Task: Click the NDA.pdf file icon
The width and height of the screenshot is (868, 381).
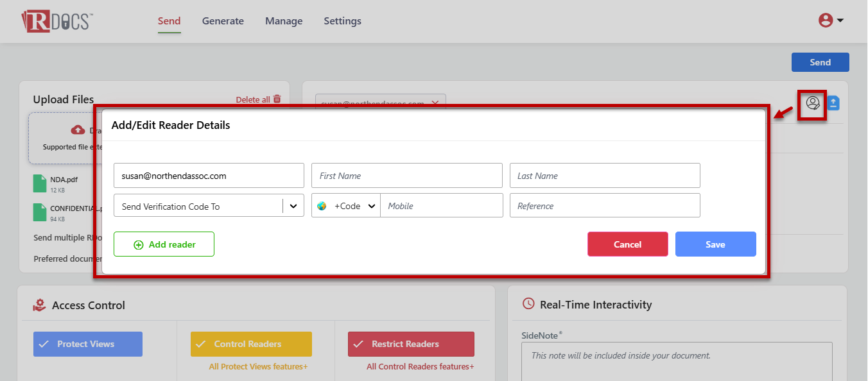Action: [x=40, y=184]
